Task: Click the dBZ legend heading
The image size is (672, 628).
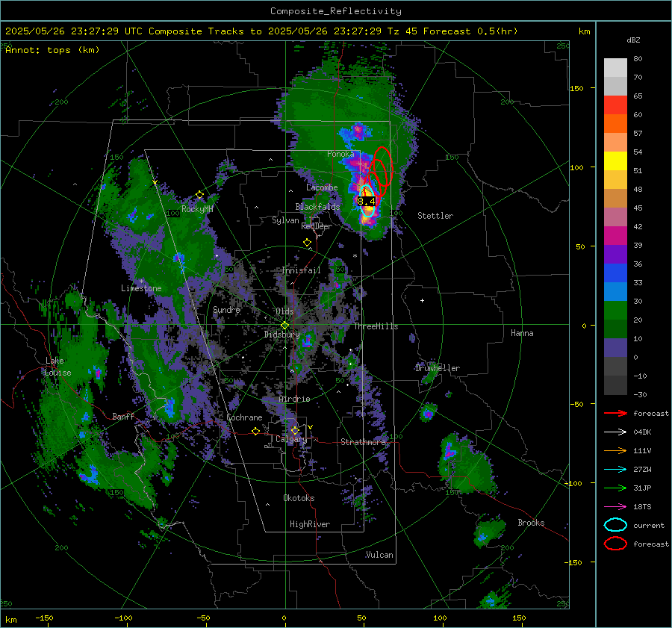Action: click(x=633, y=40)
